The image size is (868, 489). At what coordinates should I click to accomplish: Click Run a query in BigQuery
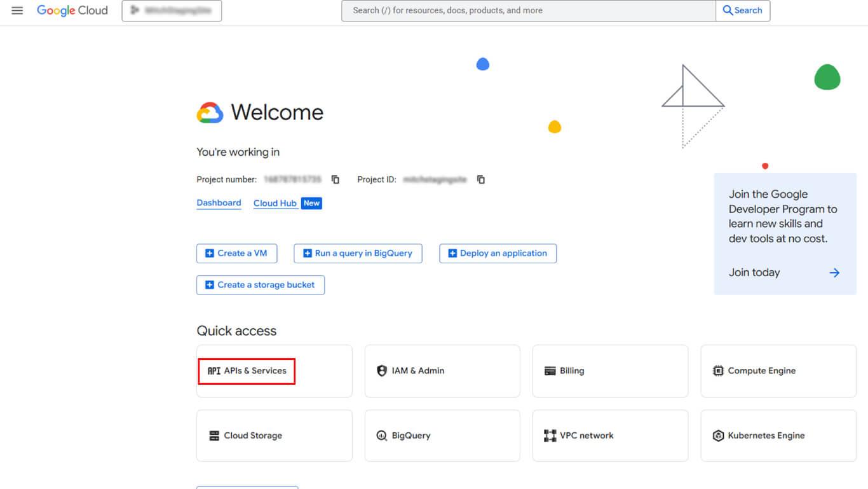(358, 253)
